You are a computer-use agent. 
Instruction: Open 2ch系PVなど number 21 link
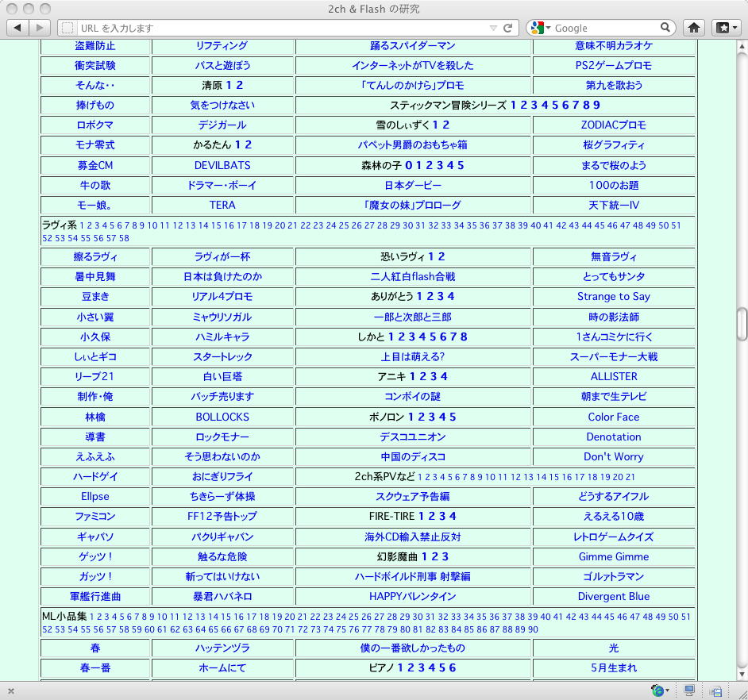[x=630, y=477]
